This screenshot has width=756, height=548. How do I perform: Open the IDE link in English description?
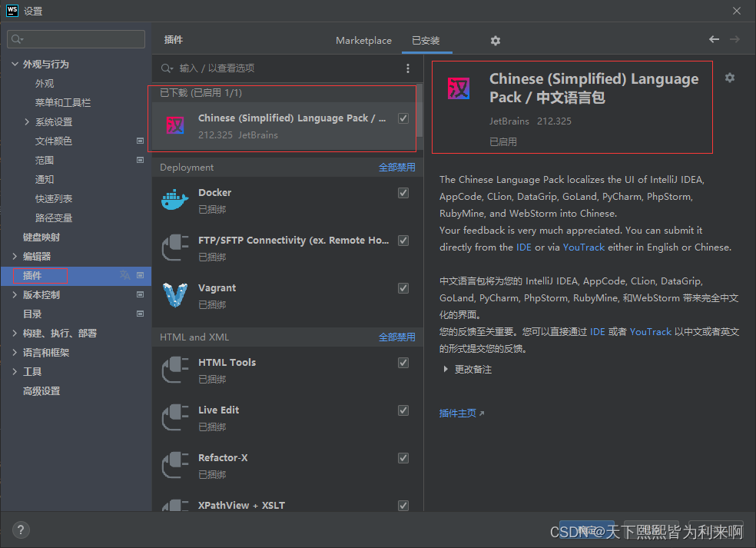point(524,247)
